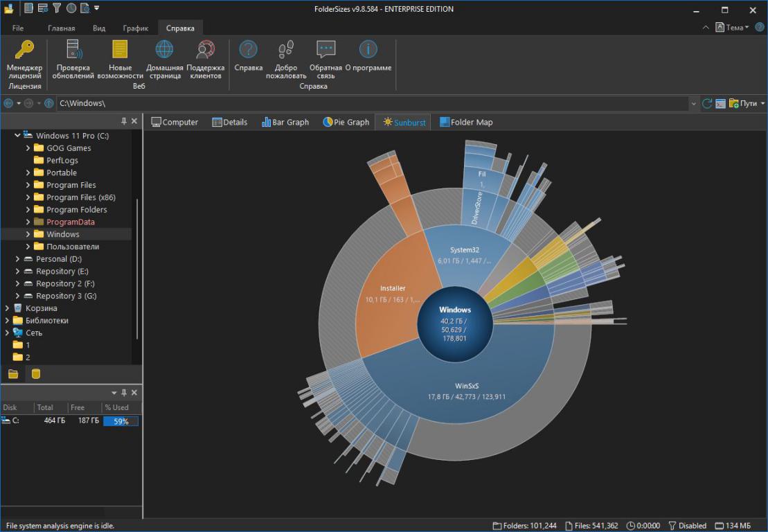Viewport: 768px width, 532px height.
Task: Switch to the drives view icon below the tree
Action: click(x=36, y=374)
